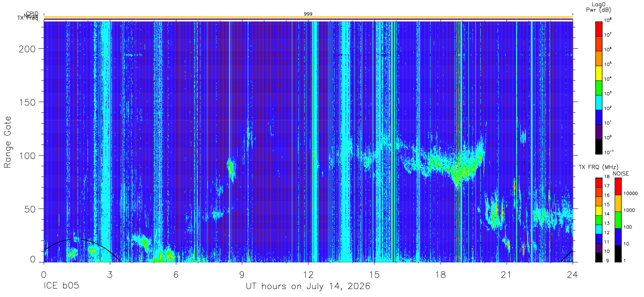The image size is (644, 297).
Task: Click the red segment of Lag0 Pwr colorbar
Action: point(598,29)
